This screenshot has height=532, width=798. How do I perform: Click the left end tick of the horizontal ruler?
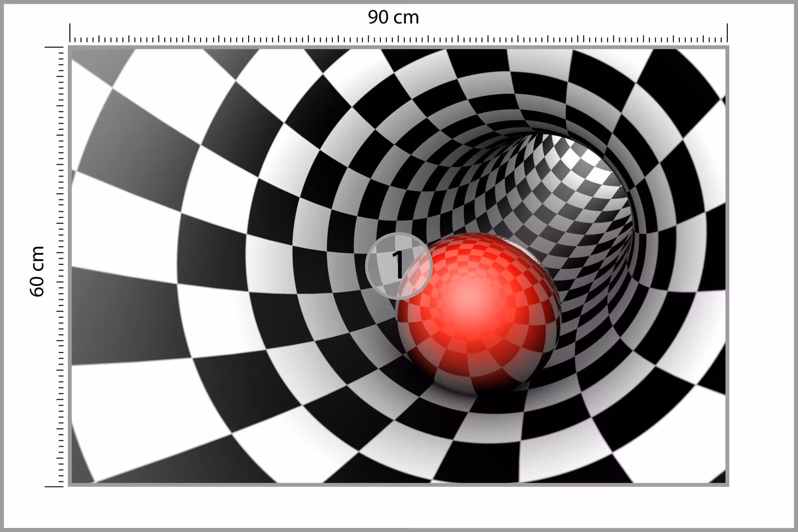tap(70, 33)
